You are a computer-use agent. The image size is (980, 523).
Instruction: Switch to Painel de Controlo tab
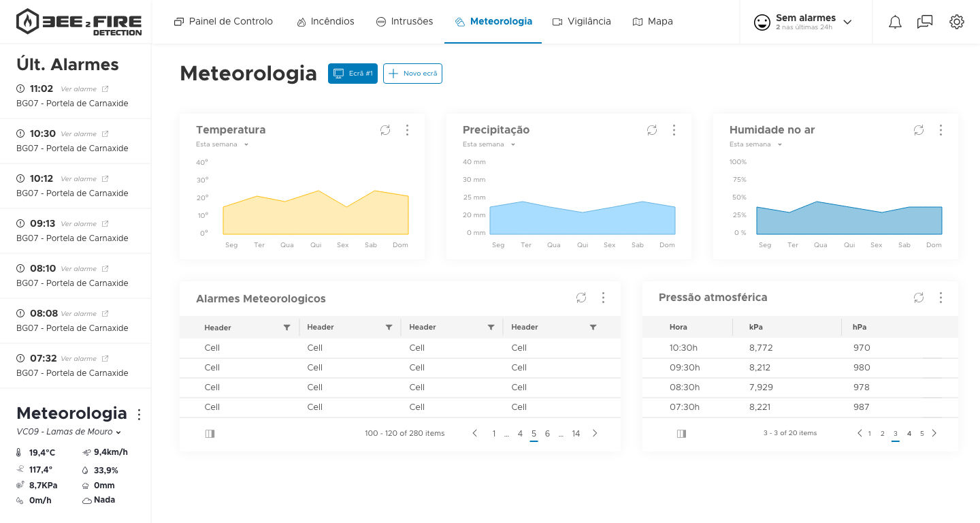(x=223, y=22)
